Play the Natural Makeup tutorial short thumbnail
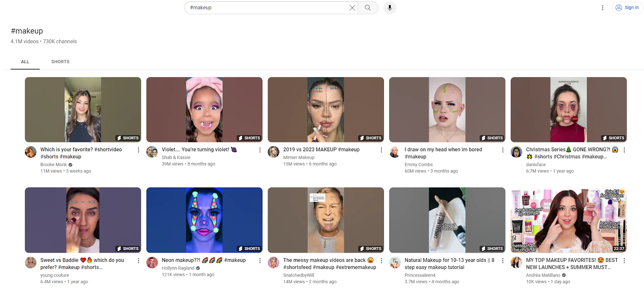 pos(447,220)
